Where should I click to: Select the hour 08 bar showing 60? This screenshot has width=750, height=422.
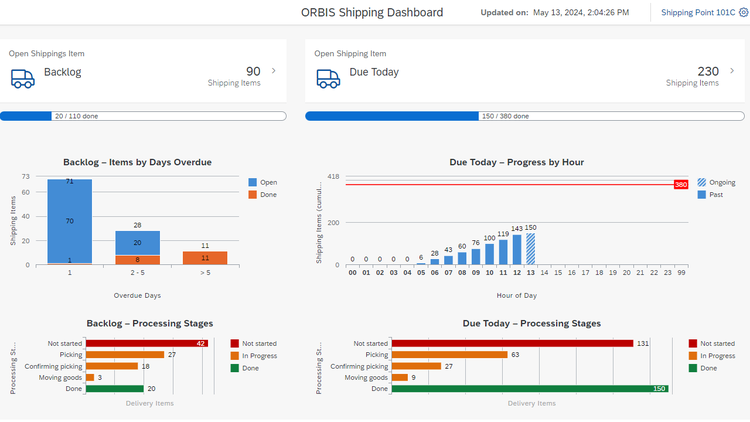(x=462, y=258)
